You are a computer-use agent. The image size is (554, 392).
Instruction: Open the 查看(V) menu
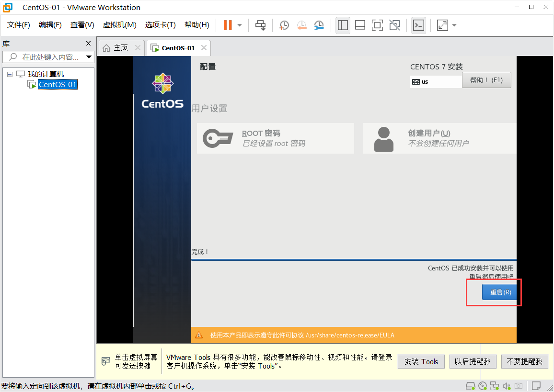pyautogui.click(x=82, y=25)
